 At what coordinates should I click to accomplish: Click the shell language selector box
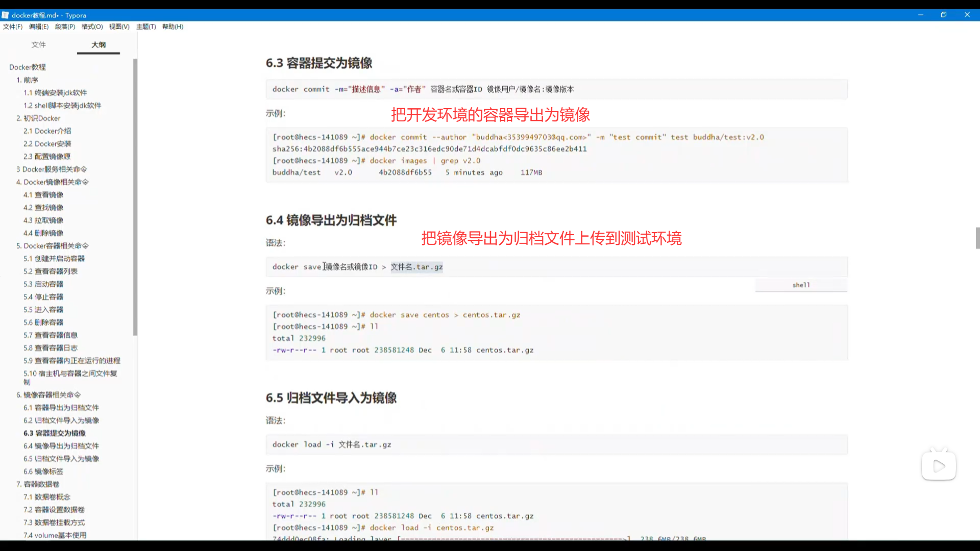coord(801,285)
